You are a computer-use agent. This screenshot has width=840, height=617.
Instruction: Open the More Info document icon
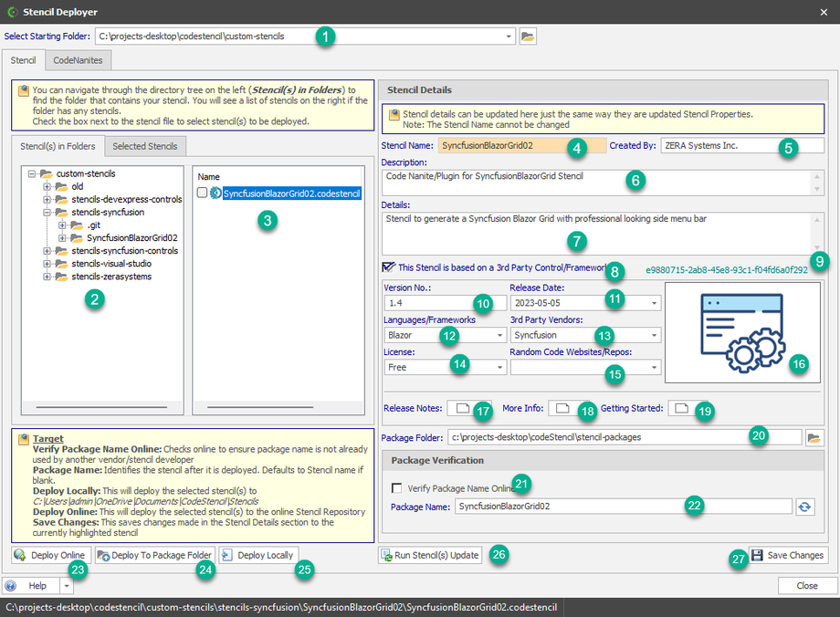point(563,408)
